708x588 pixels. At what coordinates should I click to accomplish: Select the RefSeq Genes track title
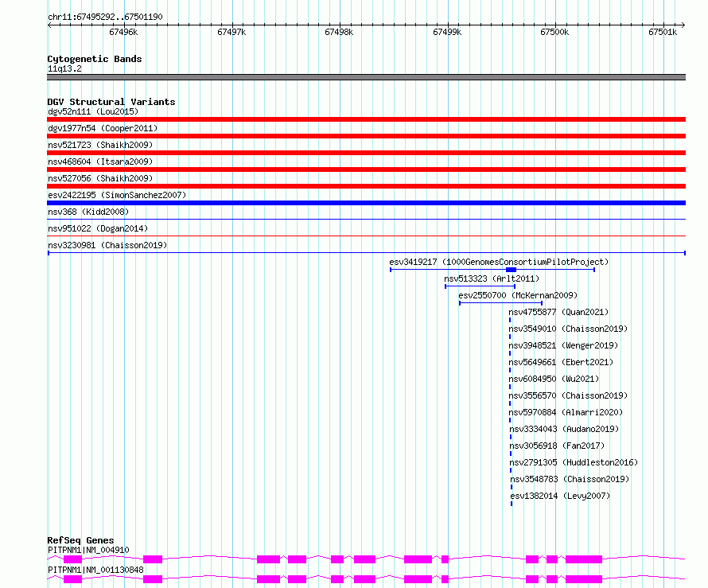coord(80,540)
